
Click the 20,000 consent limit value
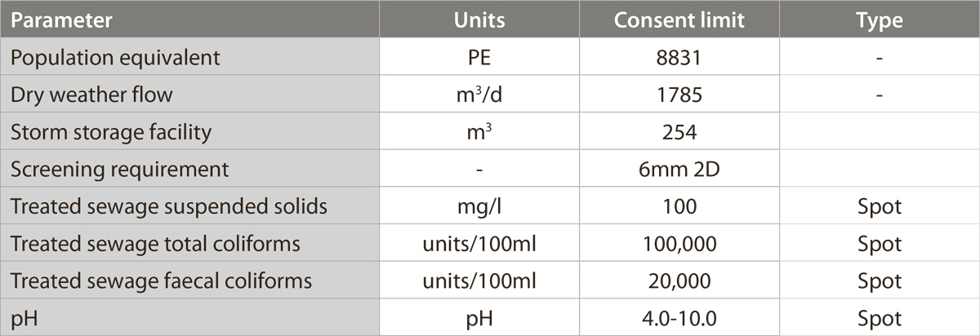click(679, 281)
